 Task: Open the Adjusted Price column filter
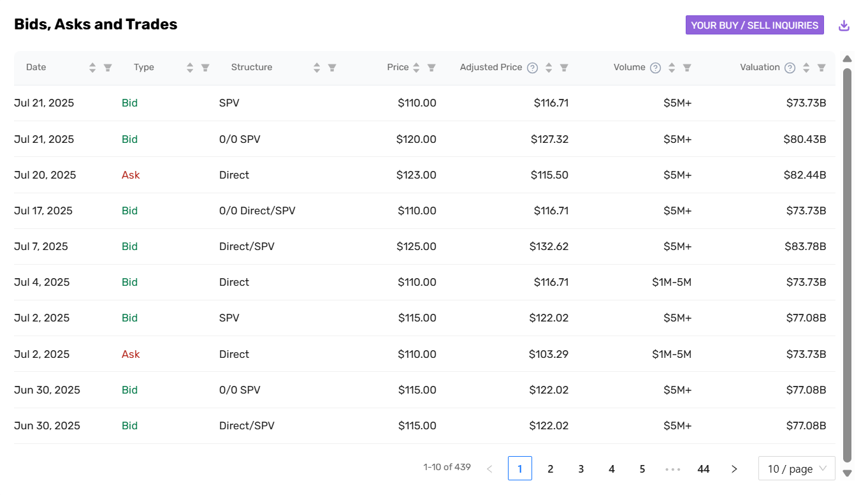[564, 68]
